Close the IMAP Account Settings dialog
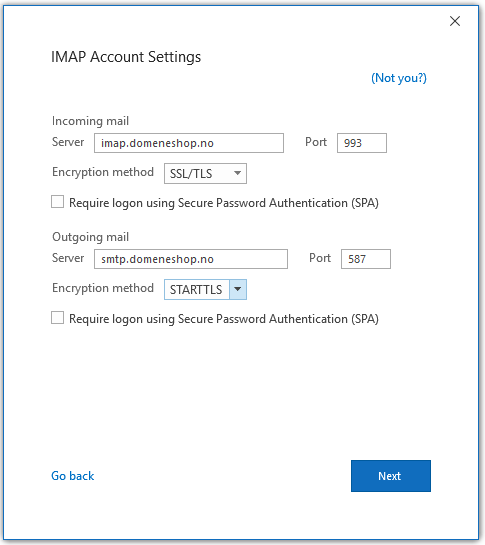Viewport: 485px width, 545px height. point(455,21)
